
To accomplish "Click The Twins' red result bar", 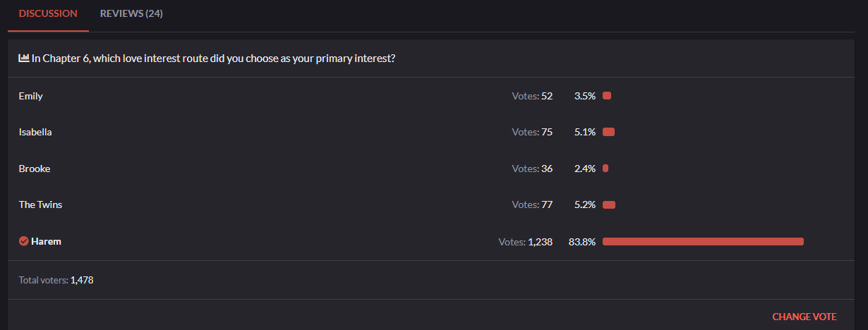I will [x=609, y=205].
